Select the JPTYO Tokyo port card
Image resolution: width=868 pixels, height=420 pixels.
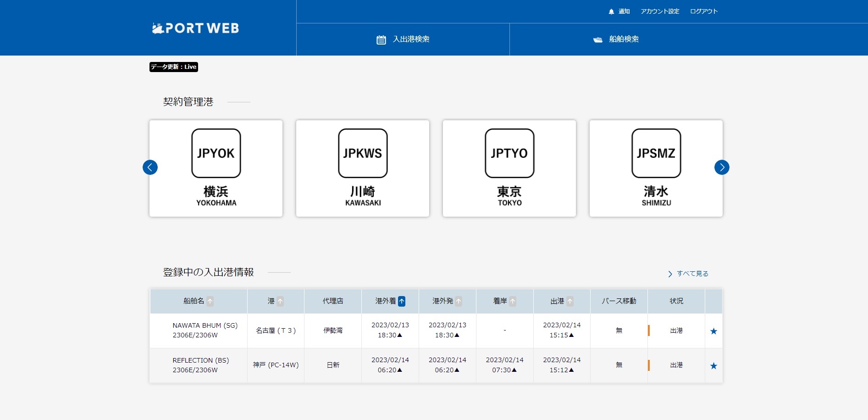509,168
